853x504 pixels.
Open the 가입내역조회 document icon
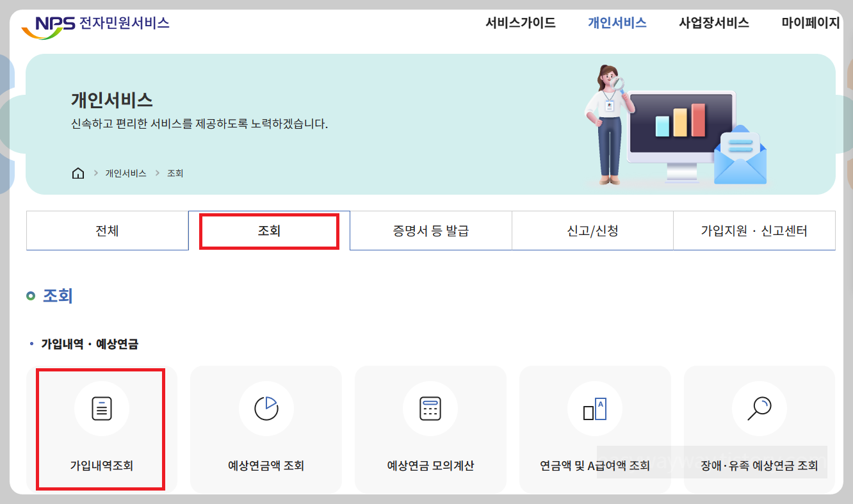(x=102, y=408)
